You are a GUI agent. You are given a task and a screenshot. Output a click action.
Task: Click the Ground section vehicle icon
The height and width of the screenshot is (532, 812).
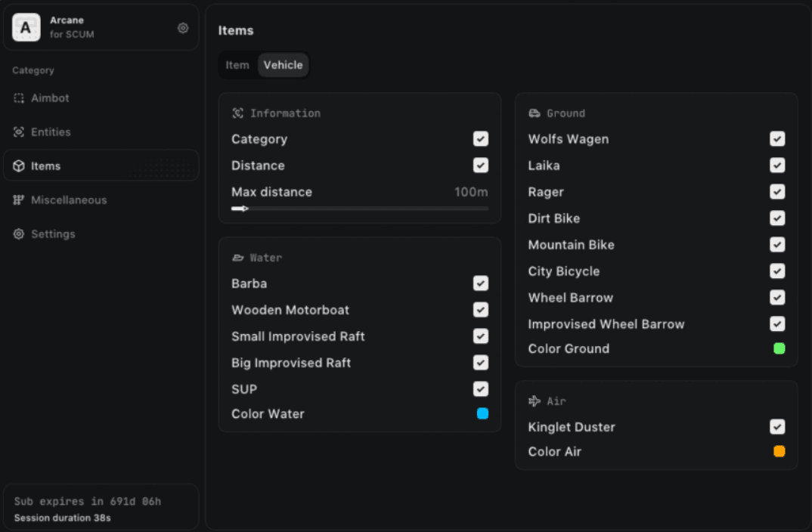coord(535,113)
